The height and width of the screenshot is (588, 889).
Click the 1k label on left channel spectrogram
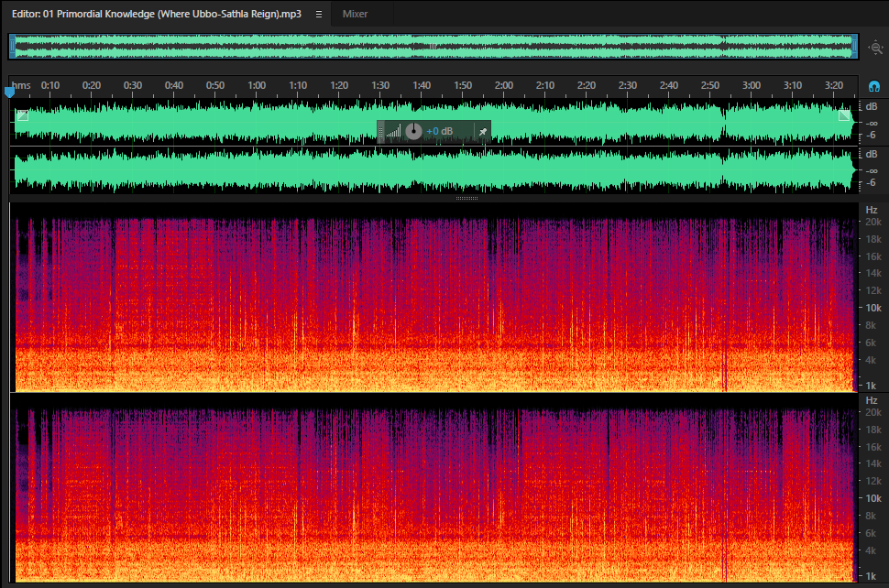click(x=872, y=386)
